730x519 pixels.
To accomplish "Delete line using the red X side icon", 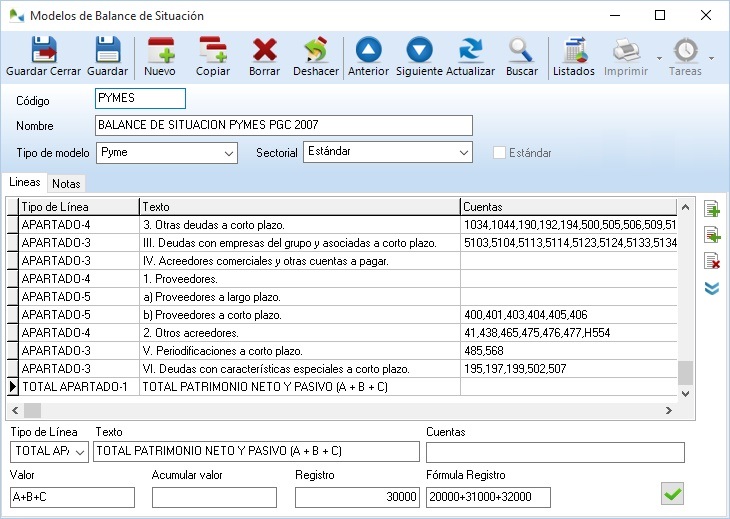I will [x=712, y=261].
